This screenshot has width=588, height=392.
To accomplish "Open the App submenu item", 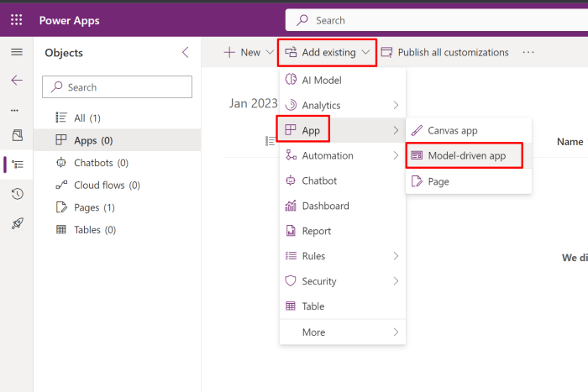I will tap(343, 130).
